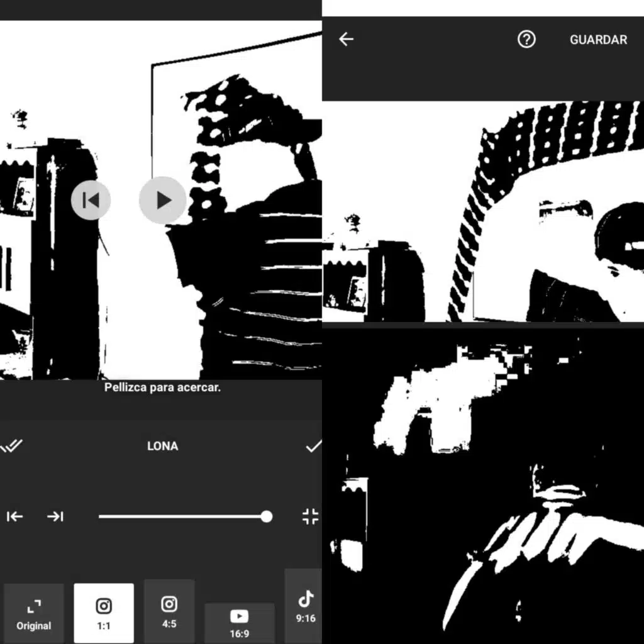Select the Original aspect ratio option

(x=34, y=614)
